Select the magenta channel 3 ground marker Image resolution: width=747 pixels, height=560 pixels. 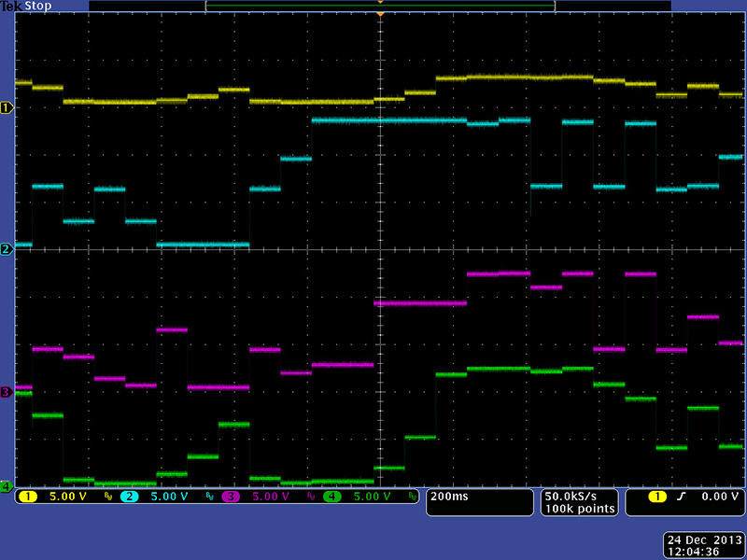click(x=6, y=392)
